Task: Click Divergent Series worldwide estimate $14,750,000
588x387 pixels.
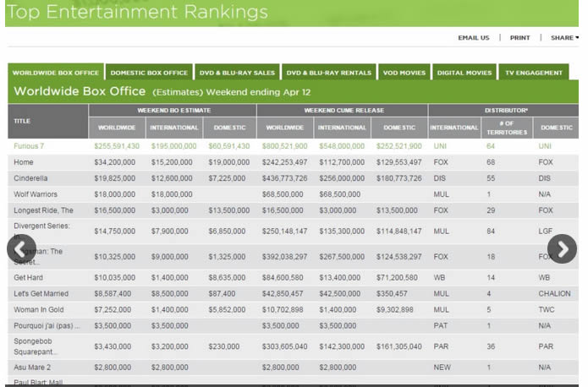Action: point(115,232)
